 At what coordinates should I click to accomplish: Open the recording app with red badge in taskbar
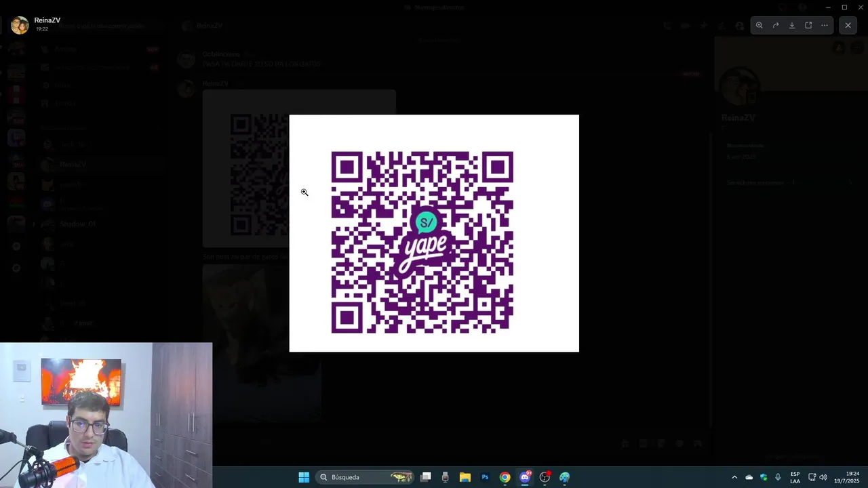(x=545, y=477)
